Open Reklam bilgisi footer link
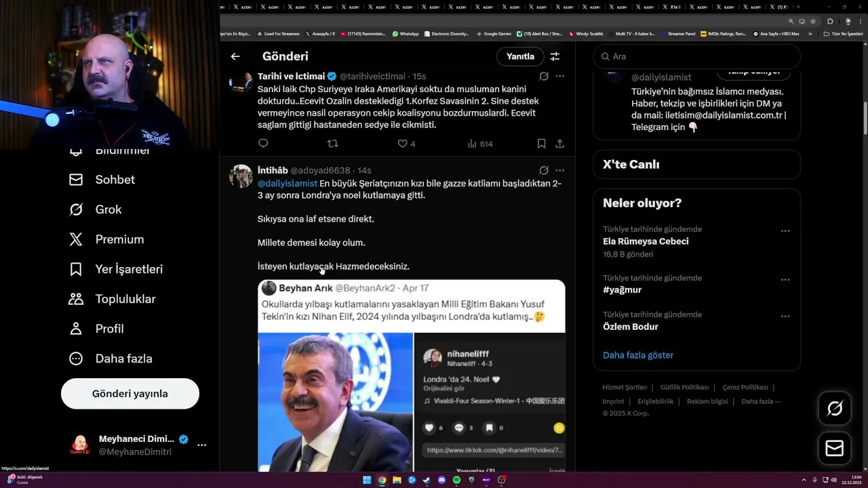Viewport: 868px width, 488px height. [707, 402]
